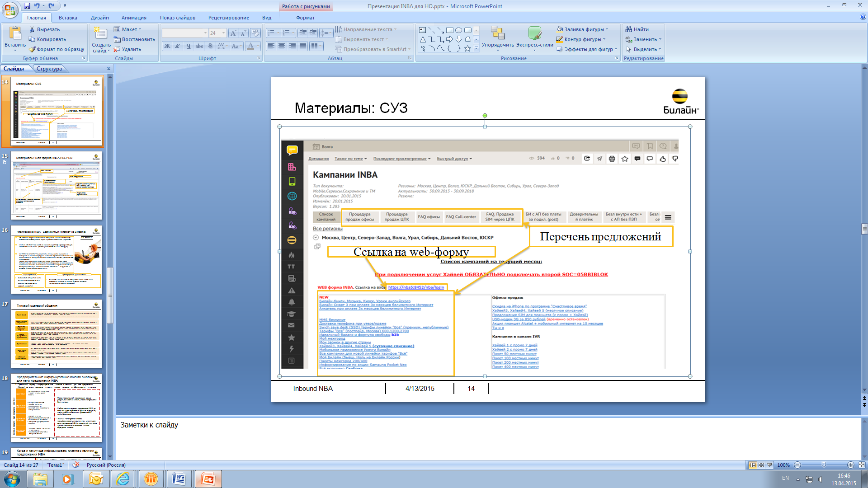Increase font size with the large A button
868x488 pixels.
point(233,33)
